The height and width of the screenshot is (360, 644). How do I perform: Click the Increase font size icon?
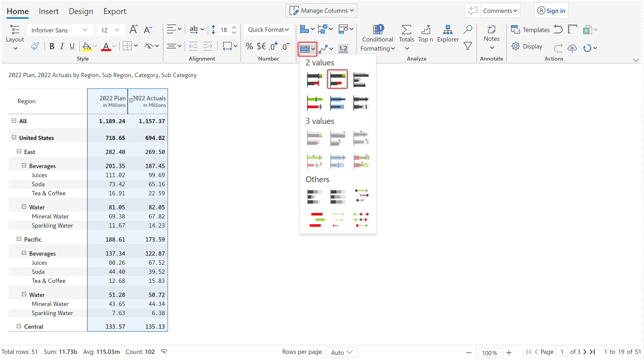coord(133,29)
